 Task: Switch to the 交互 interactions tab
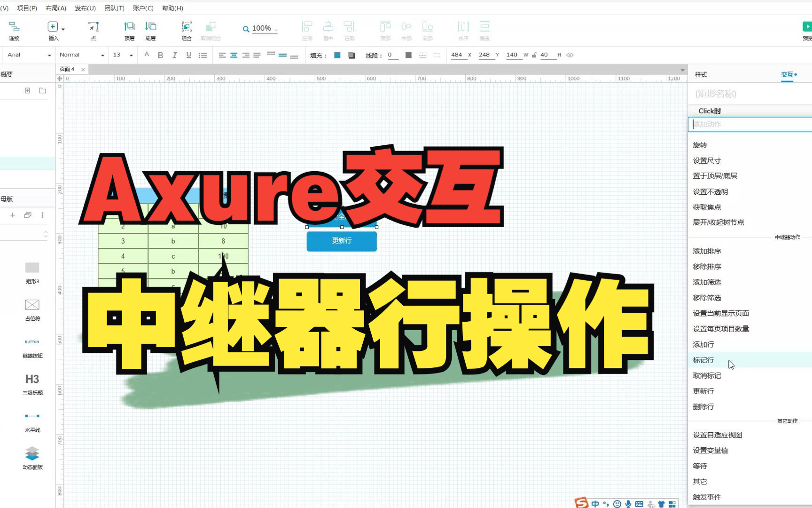pos(788,75)
